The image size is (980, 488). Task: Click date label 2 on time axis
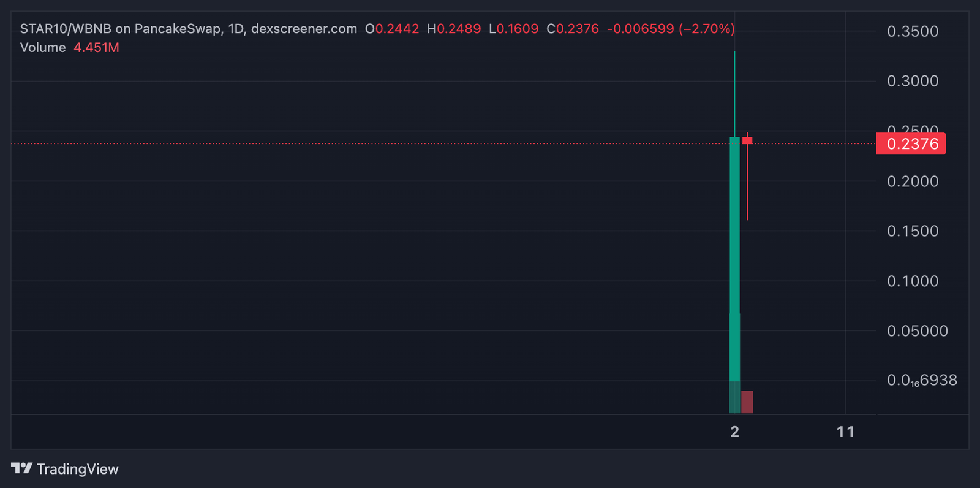tap(735, 432)
